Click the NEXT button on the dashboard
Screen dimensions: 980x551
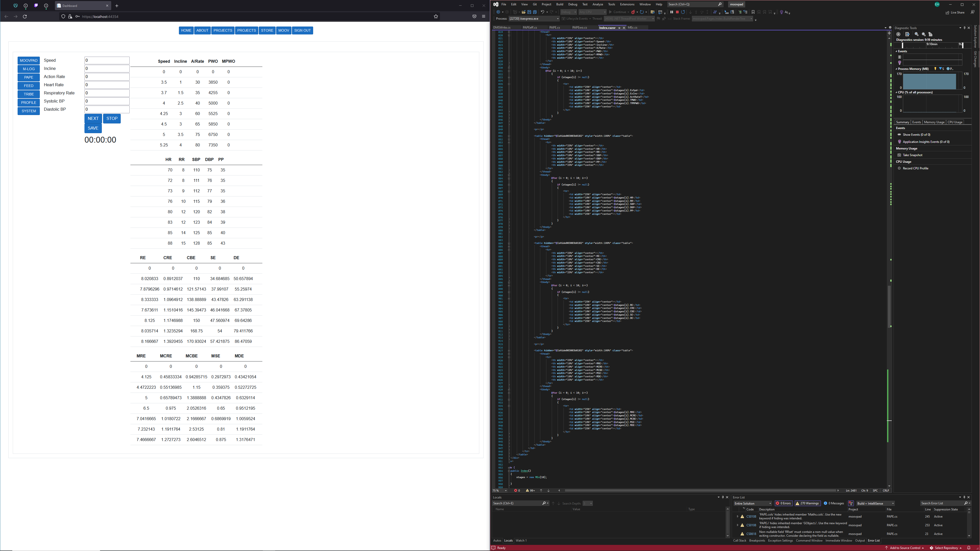[x=93, y=118]
